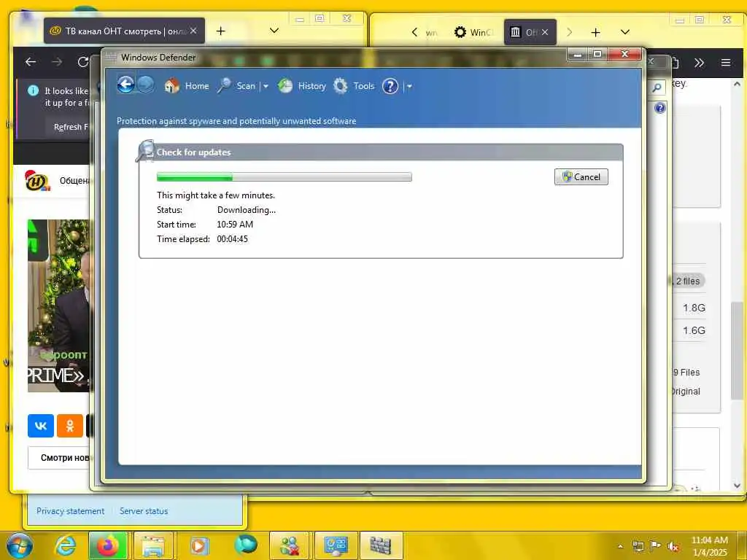The image size is (747, 560).
Task: Click the info icon in Firefox notification
Action: point(33,90)
